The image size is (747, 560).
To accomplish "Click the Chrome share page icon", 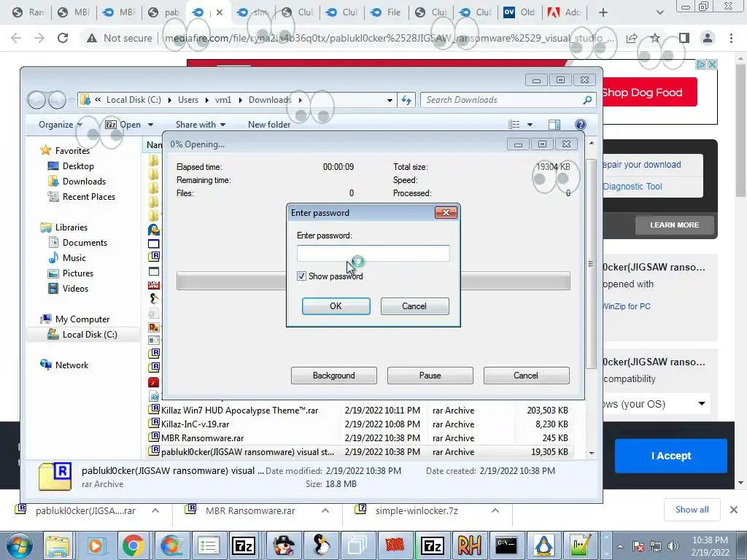I will [x=632, y=38].
